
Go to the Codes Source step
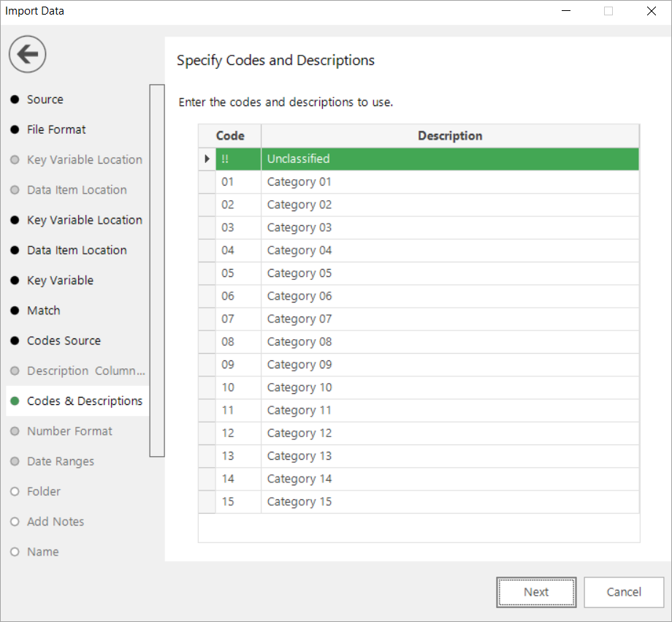(64, 341)
